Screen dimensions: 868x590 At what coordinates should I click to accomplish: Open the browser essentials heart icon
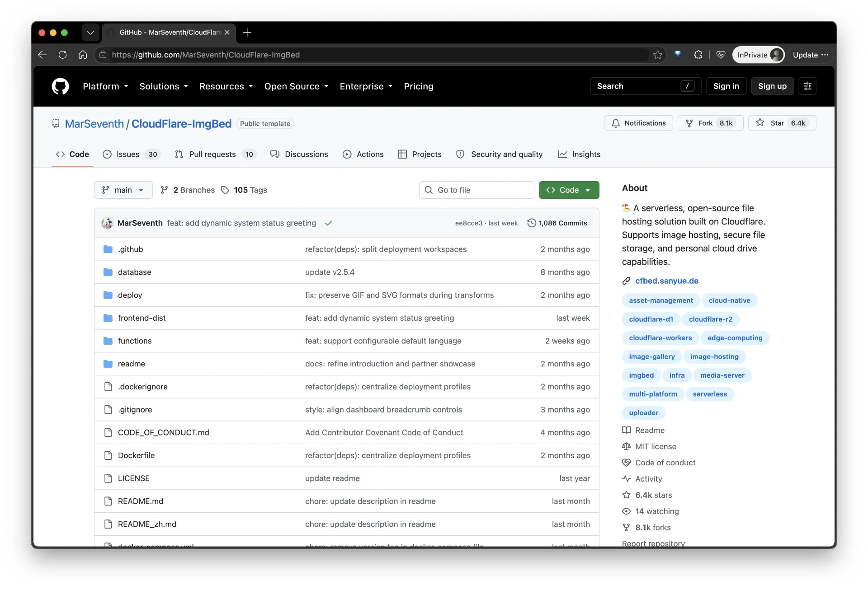(x=721, y=55)
